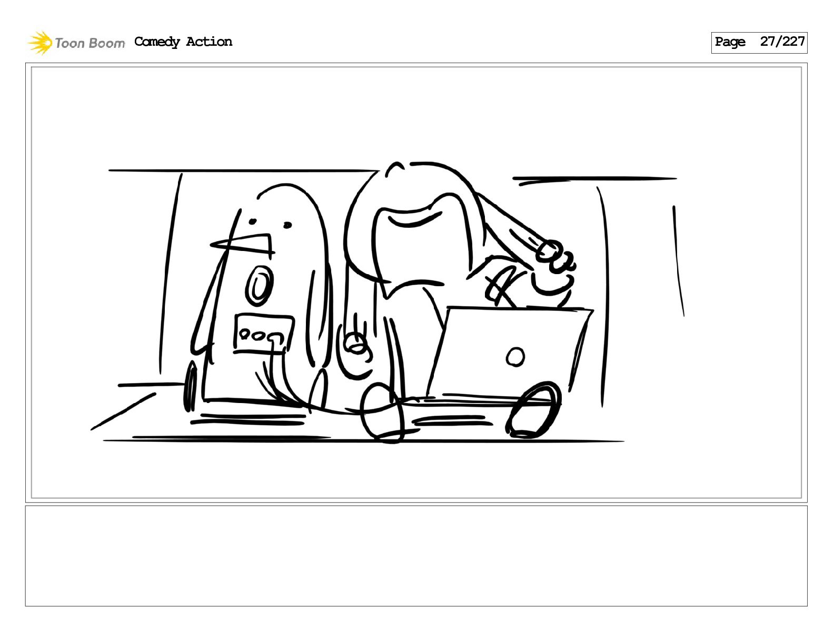Click the 'Page 27/227' page indicator
The width and height of the screenshot is (834, 644).
pos(759,43)
